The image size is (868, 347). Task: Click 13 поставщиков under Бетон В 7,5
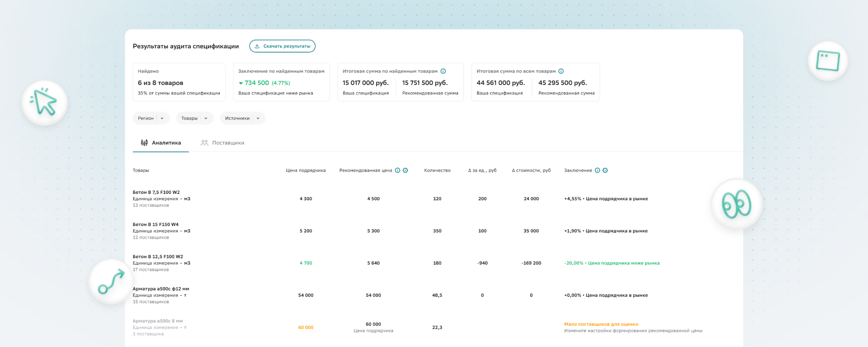[151, 206]
